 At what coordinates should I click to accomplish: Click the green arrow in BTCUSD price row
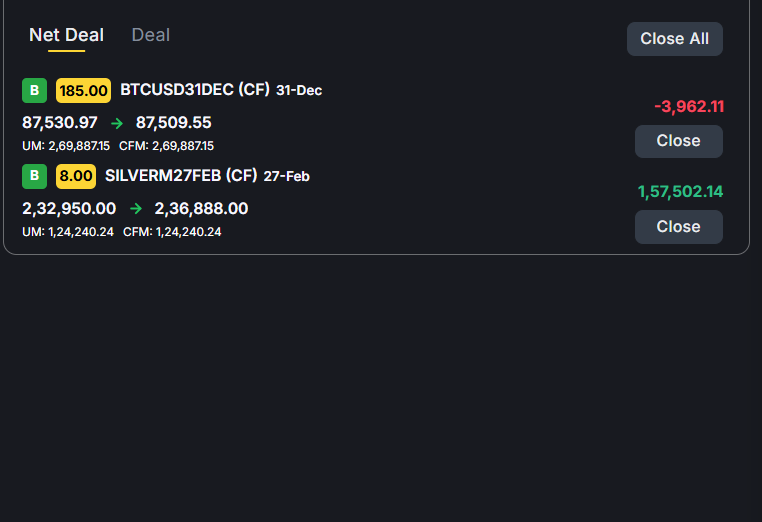tap(117, 123)
